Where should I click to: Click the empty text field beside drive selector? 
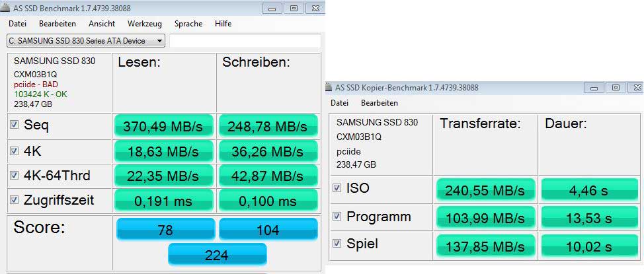click(245, 41)
